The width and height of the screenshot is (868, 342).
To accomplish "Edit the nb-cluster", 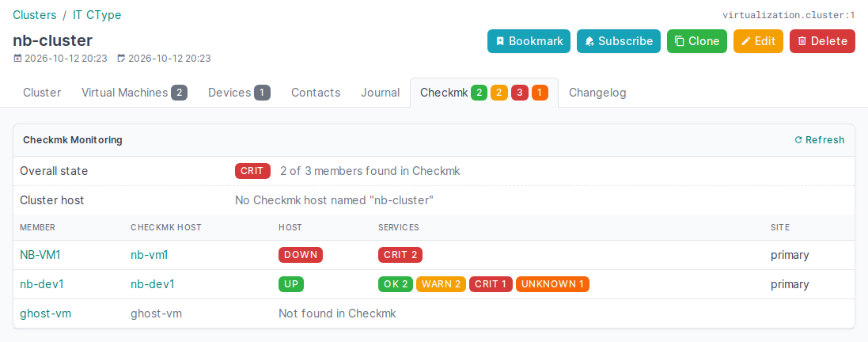I will point(758,41).
